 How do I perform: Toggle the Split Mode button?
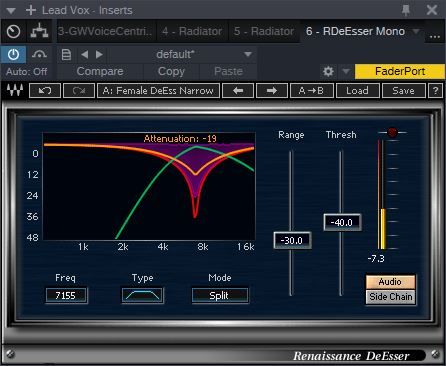[220, 295]
